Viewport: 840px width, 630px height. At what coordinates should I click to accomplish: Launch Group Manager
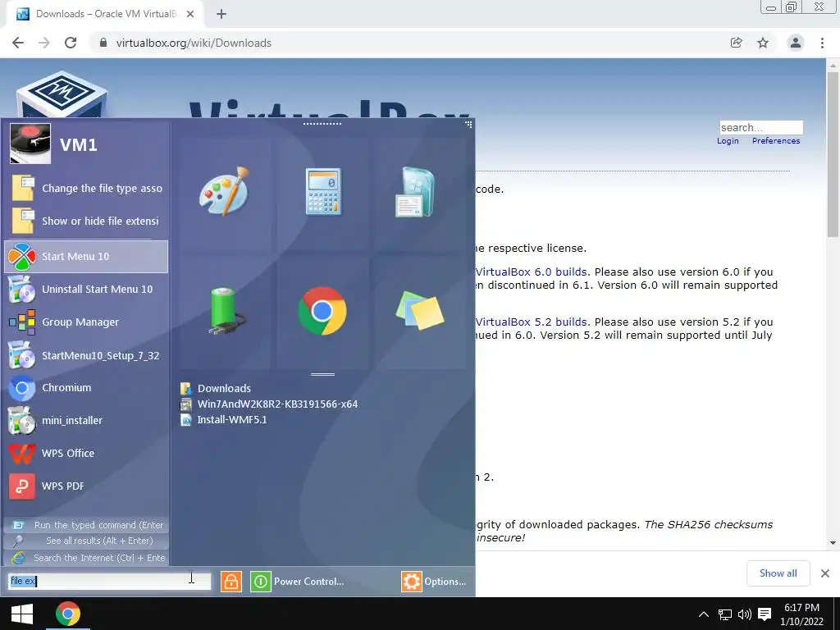coord(86,322)
